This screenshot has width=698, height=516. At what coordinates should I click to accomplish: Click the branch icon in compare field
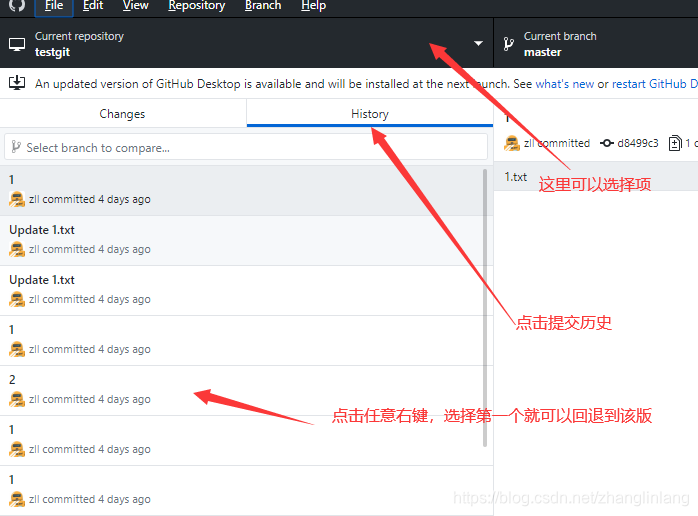coord(16,147)
